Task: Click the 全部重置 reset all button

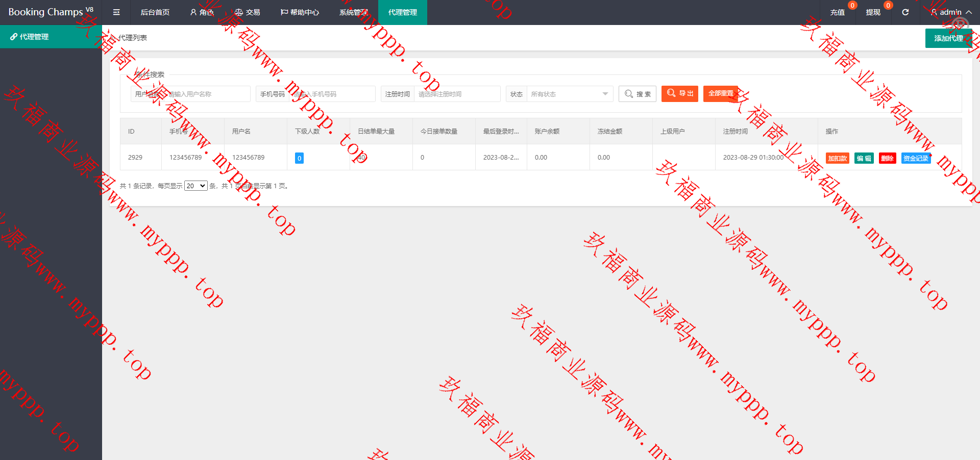Action: pos(720,94)
